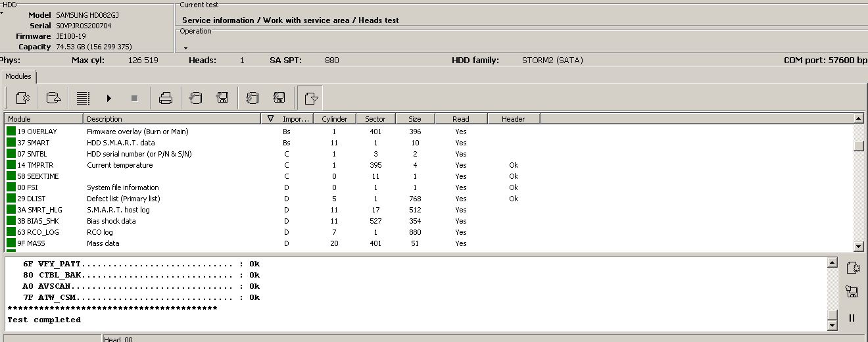The height and width of the screenshot is (342, 868).
Task: Click the floppy icon with double checkmark
Action: [x=279, y=98]
